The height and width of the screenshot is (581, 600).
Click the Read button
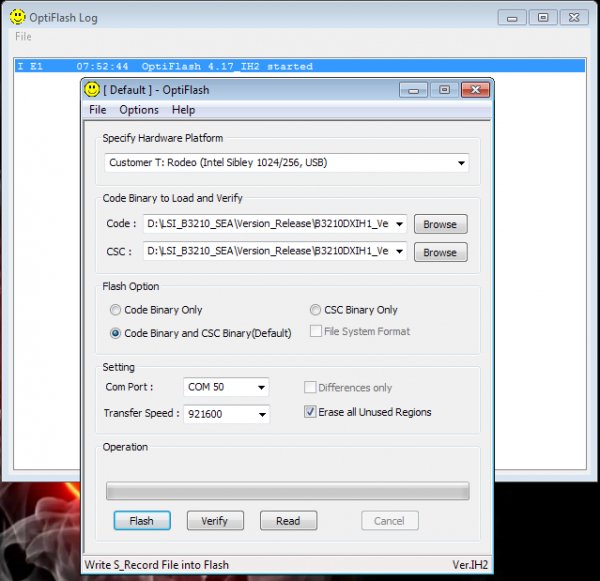click(x=289, y=521)
